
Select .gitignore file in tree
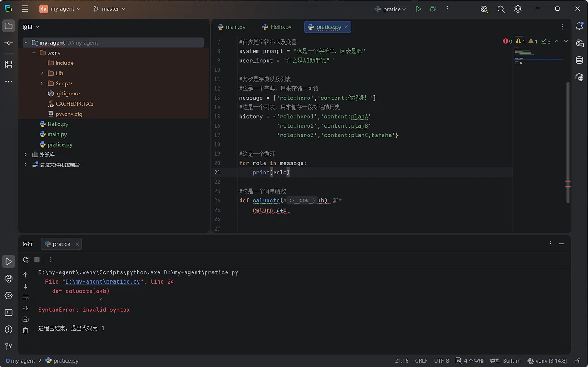click(x=64, y=94)
